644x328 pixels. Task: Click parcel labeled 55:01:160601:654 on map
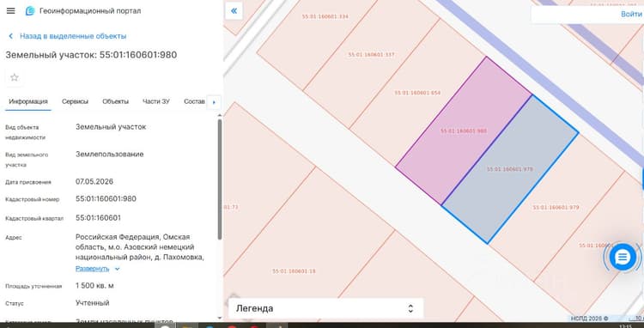tap(417, 93)
